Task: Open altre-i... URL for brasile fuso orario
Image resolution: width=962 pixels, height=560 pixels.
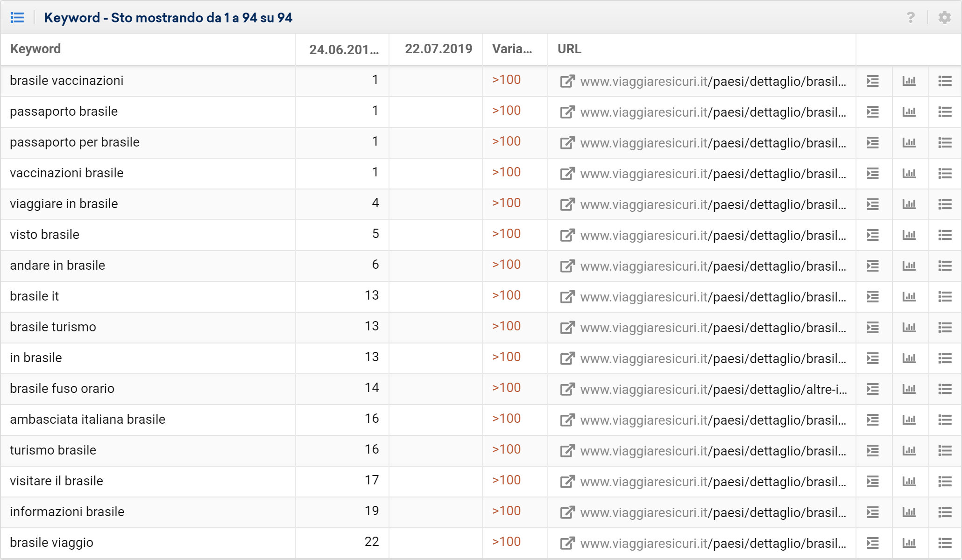Action: click(713, 389)
